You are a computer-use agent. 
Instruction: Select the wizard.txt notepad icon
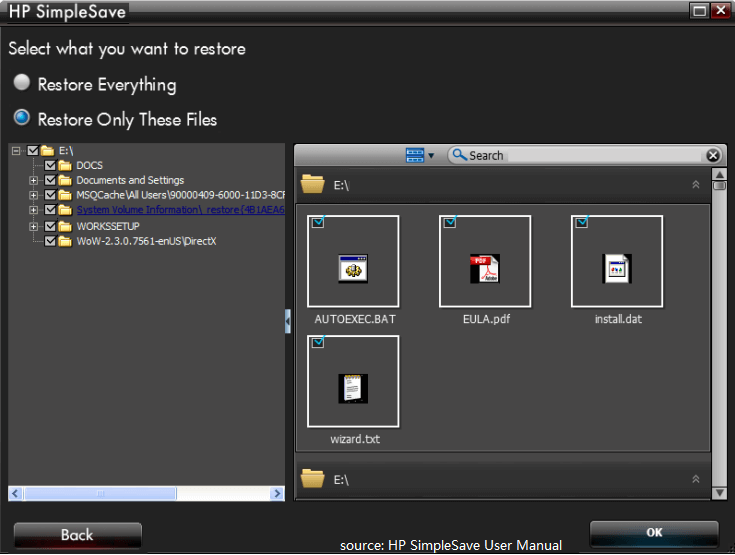pos(353,389)
